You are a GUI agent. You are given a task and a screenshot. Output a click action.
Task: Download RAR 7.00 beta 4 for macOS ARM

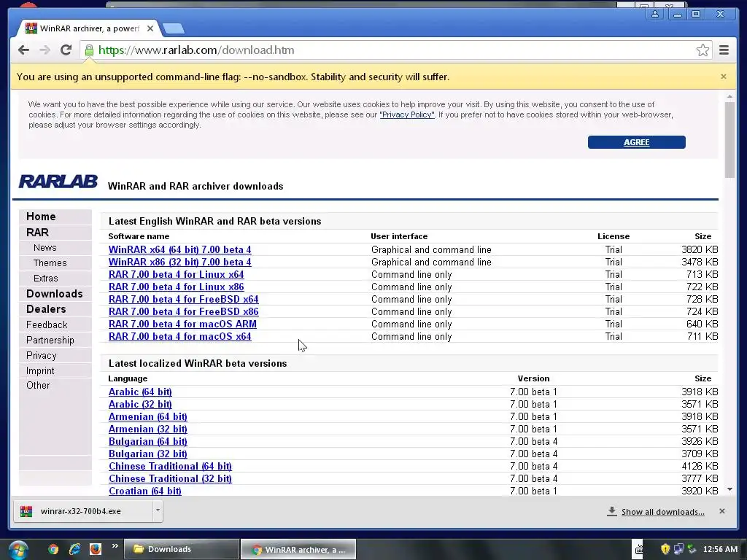(182, 324)
